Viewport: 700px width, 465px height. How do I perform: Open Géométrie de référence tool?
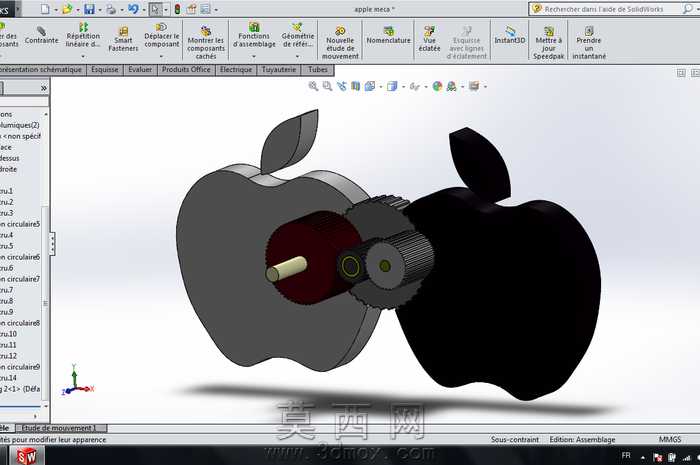298,35
